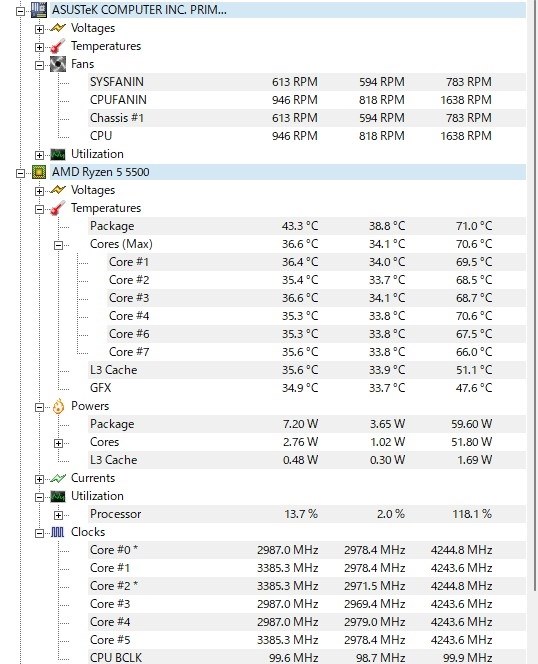
Task: Select Core #3 temperature row
Action: pyautogui.click(x=316, y=298)
